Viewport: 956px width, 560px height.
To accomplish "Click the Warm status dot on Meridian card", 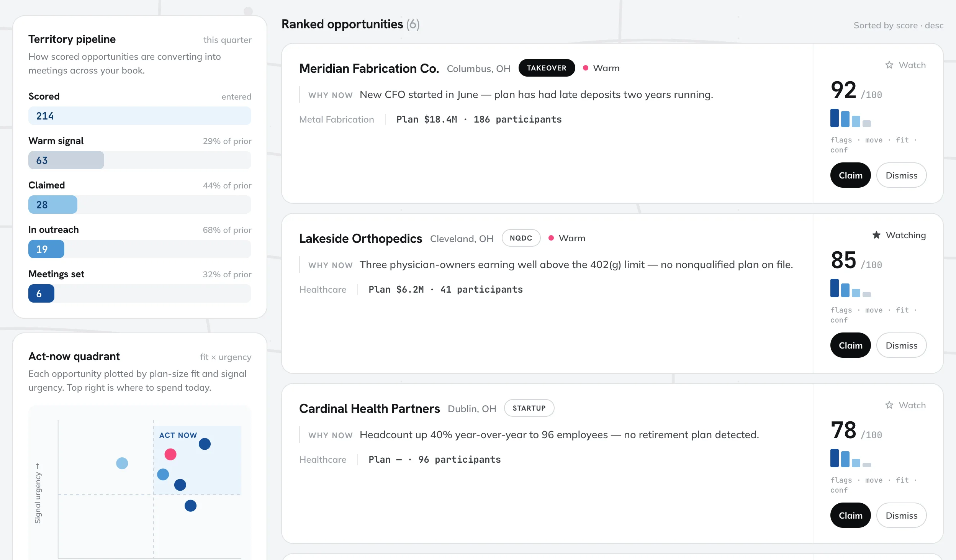I will click(586, 68).
